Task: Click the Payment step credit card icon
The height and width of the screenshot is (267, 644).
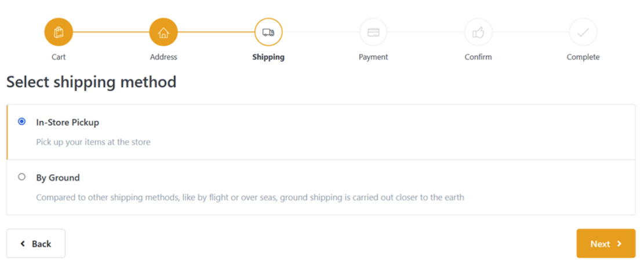Action: click(x=373, y=32)
